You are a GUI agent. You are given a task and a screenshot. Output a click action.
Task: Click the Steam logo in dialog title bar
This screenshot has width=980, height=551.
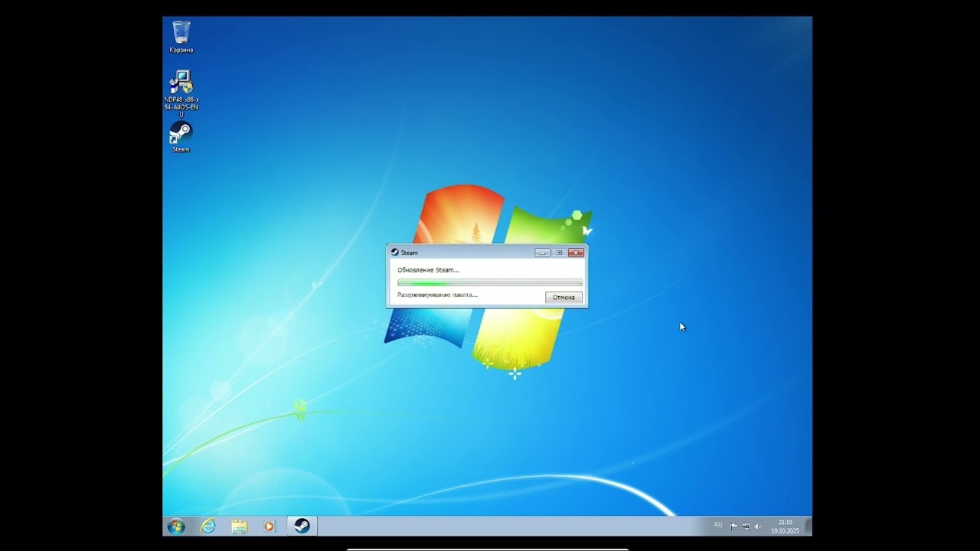pyautogui.click(x=394, y=252)
